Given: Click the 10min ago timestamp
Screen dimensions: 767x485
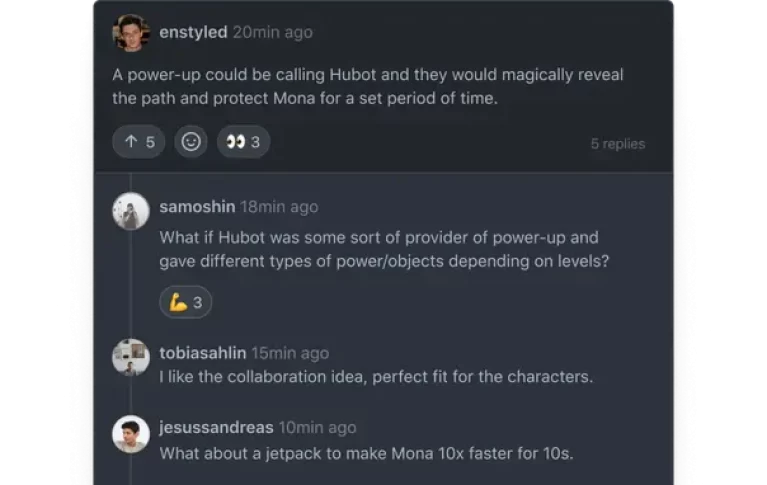Looking at the screenshot, I should [x=316, y=428].
